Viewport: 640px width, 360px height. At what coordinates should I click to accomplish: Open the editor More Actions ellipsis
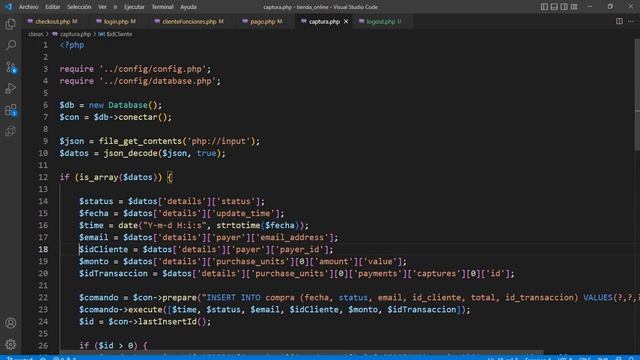631,21
